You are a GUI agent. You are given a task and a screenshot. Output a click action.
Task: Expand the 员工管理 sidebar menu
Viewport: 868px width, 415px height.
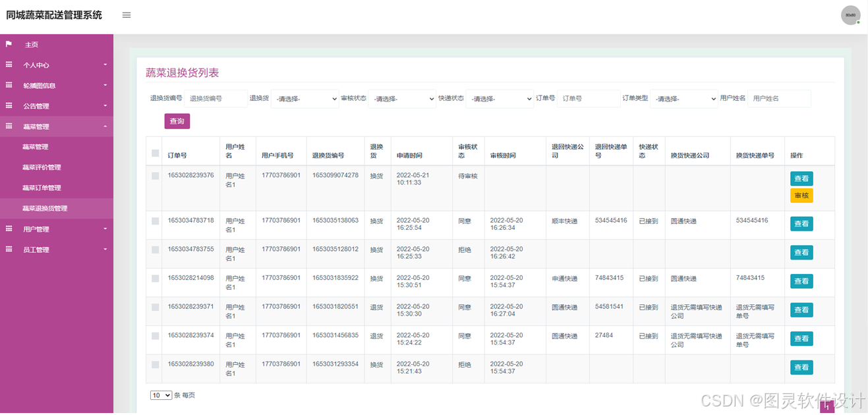click(57, 249)
